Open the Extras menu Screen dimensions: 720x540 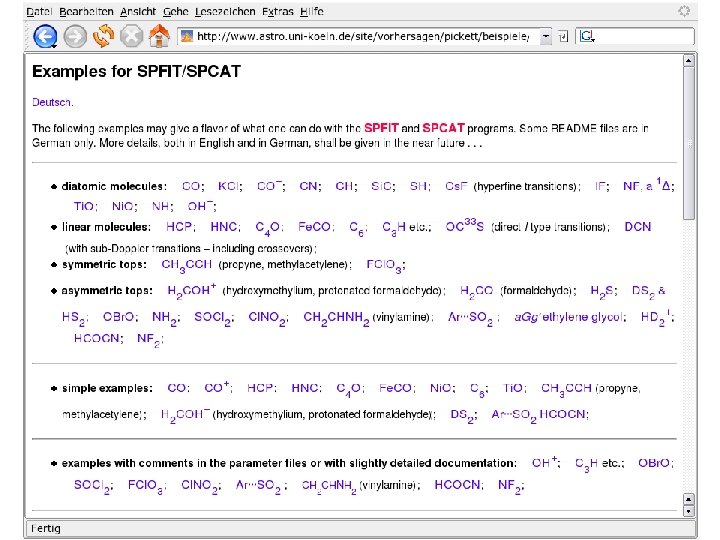coord(277,11)
